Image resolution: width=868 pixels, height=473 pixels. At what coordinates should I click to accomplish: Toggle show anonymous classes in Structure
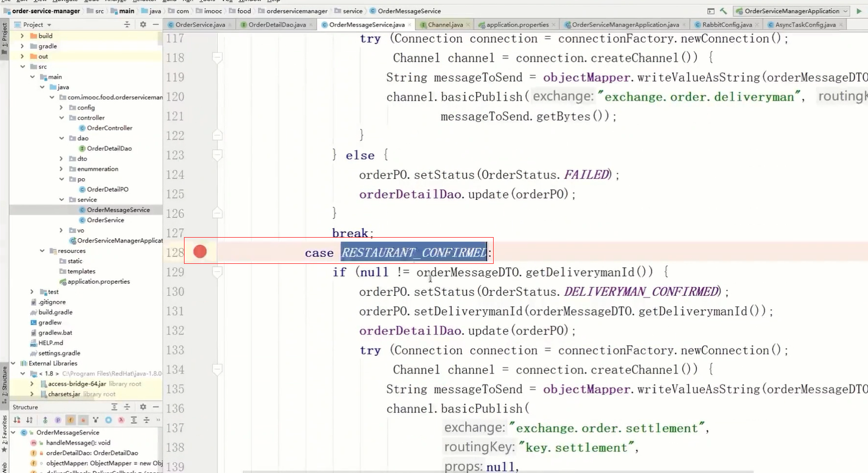pyautogui.click(x=109, y=420)
